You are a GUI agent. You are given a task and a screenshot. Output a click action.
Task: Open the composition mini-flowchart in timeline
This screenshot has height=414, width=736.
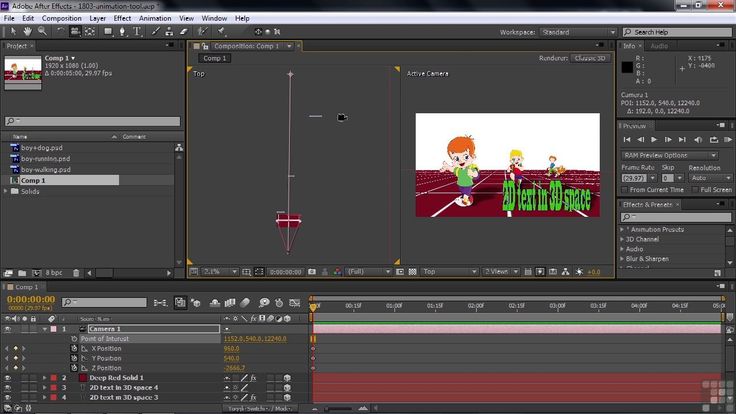click(x=160, y=303)
